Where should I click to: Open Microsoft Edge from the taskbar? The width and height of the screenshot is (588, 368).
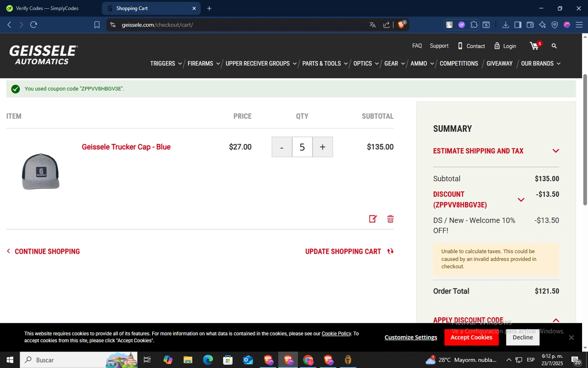[208, 360]
